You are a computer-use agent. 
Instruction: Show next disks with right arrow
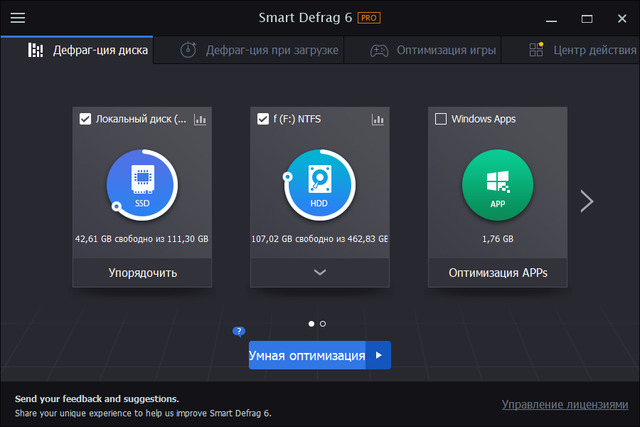tap(587, 201)
